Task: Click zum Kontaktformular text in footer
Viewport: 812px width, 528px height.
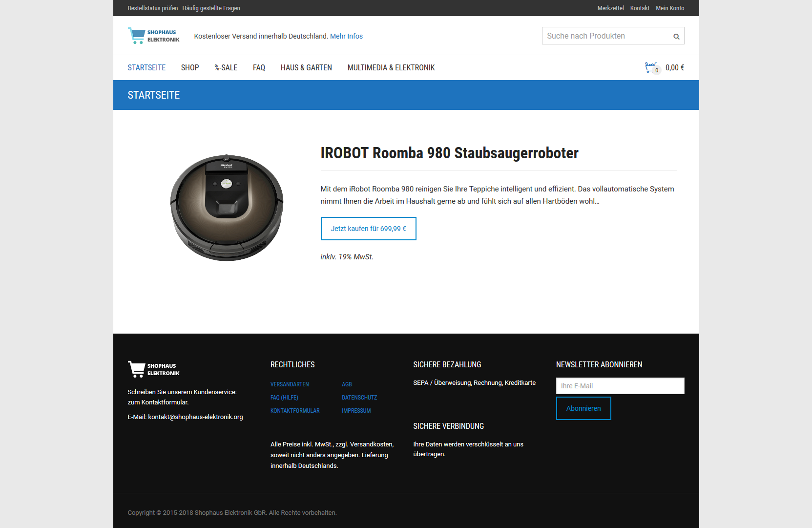Action: click(158, 402)
